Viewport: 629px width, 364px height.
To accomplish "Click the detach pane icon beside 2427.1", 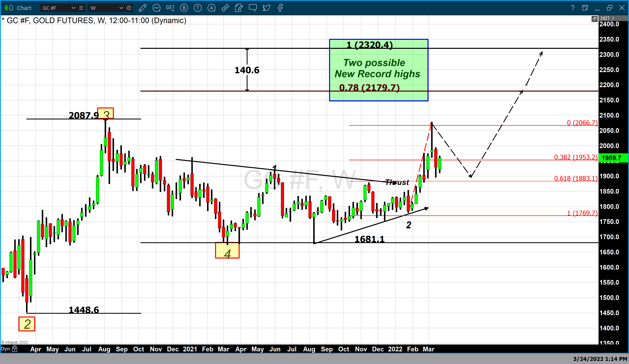I will [x=594, y=19].
